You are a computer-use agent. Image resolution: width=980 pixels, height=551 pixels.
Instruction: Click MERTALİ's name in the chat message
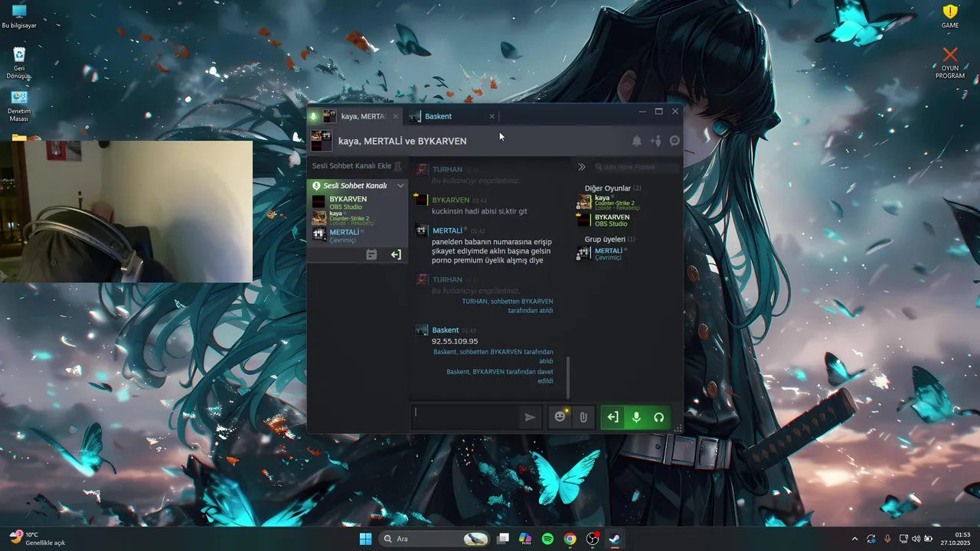(x=447, y=230)
